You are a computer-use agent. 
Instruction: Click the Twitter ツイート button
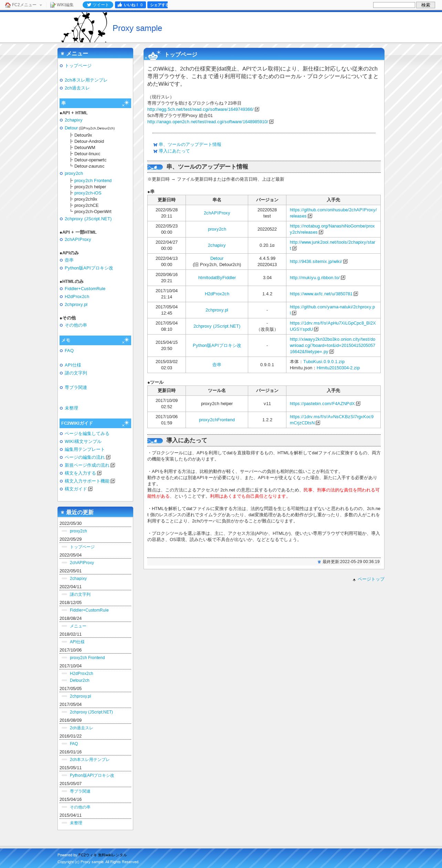point(98,5)
